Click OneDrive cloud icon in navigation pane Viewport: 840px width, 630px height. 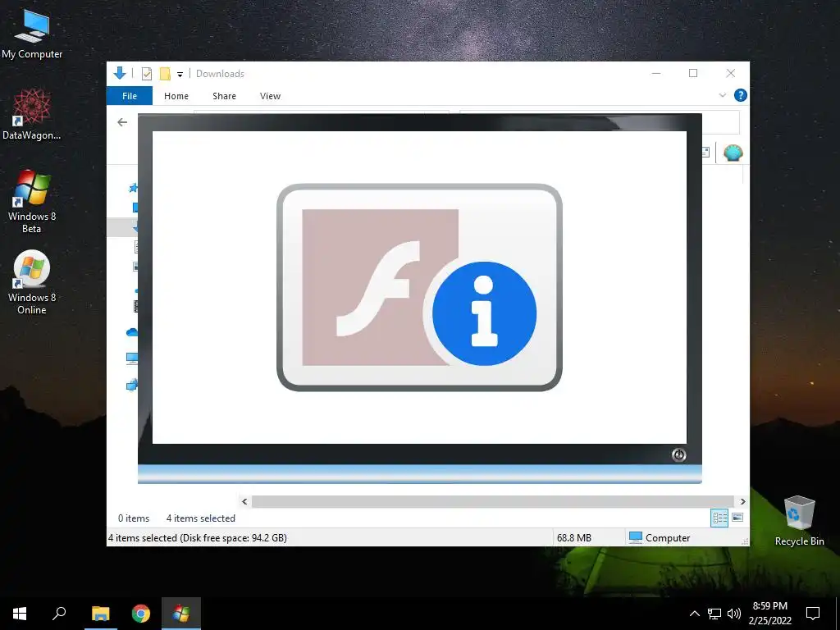[132, 333]
